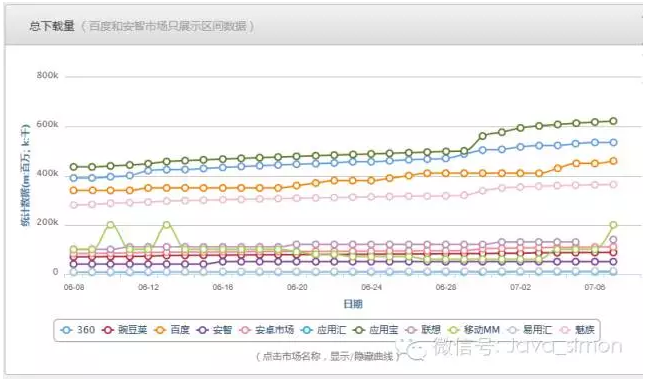
Task: Click the 总下载量 chart title
Action: pos(52,26)
